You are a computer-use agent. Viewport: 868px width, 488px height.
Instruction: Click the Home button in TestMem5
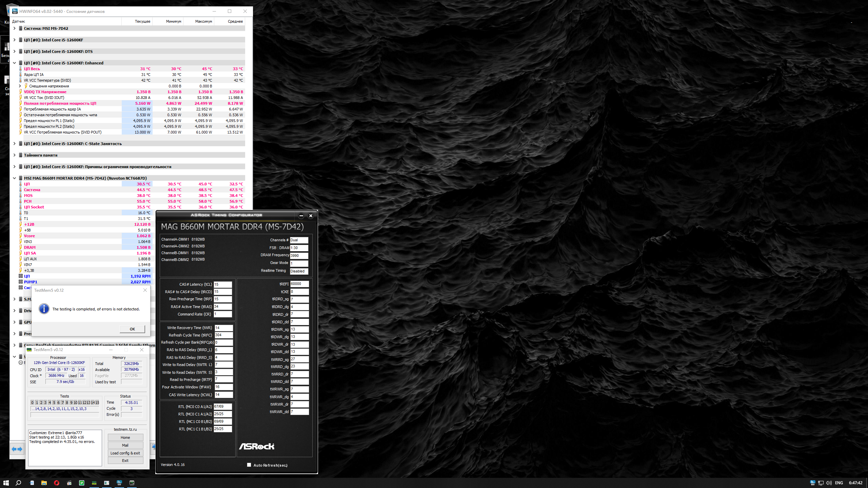point(125,438)
